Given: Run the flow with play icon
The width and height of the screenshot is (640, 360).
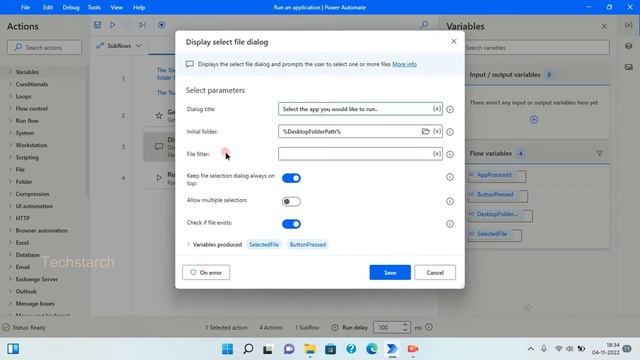Looking at the screenshot, I should pos(112,25).
